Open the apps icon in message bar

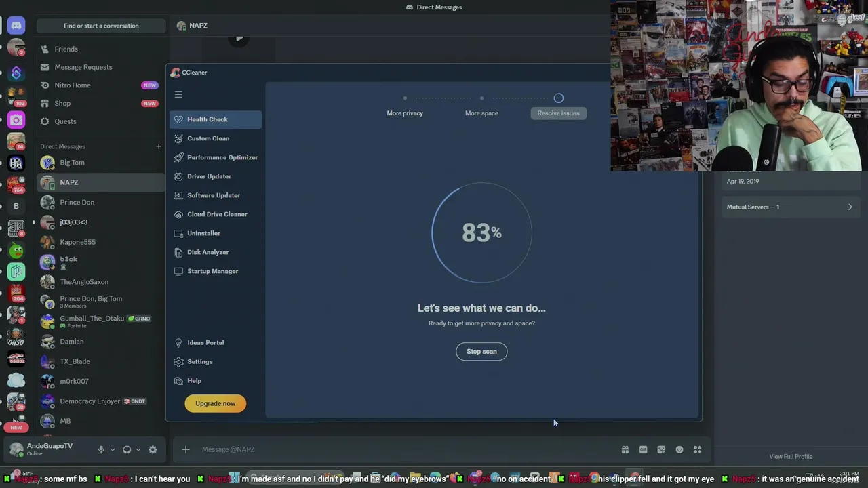click(697, 449)
